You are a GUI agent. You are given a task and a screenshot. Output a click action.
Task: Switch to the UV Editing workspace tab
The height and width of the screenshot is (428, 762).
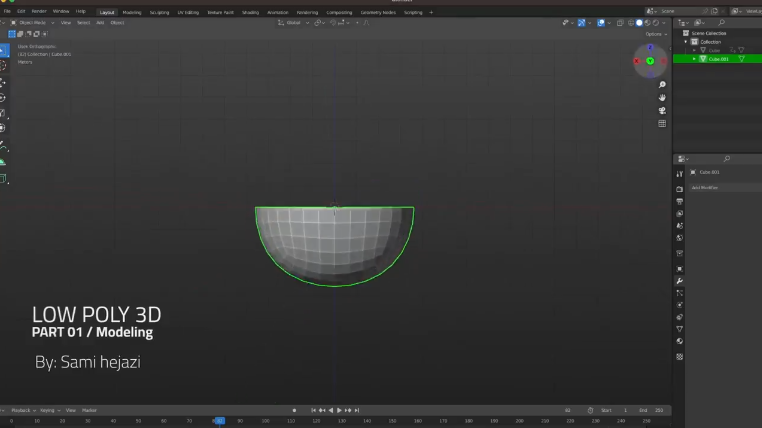pyautogui.click(x=188, y=13)
